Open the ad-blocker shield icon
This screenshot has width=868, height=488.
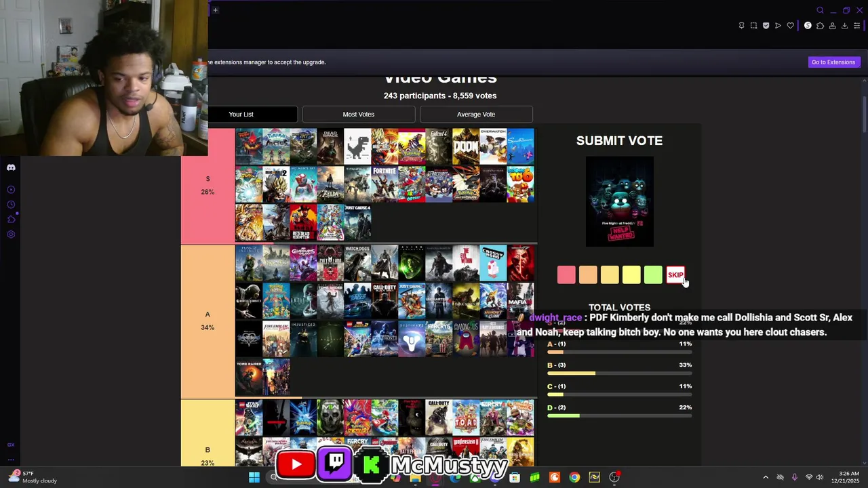coord(766,26)
